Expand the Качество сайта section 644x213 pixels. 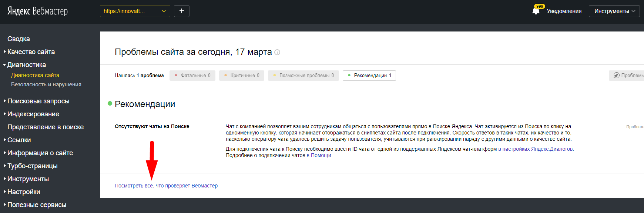pos(31,52)
